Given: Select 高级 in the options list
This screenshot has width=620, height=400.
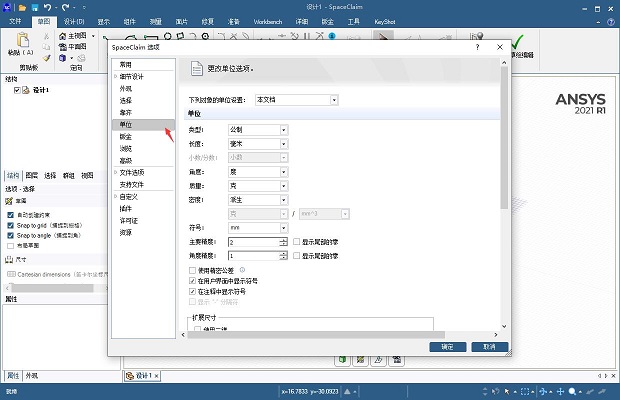Looking at the screenshot, I should tap(143, 160).
